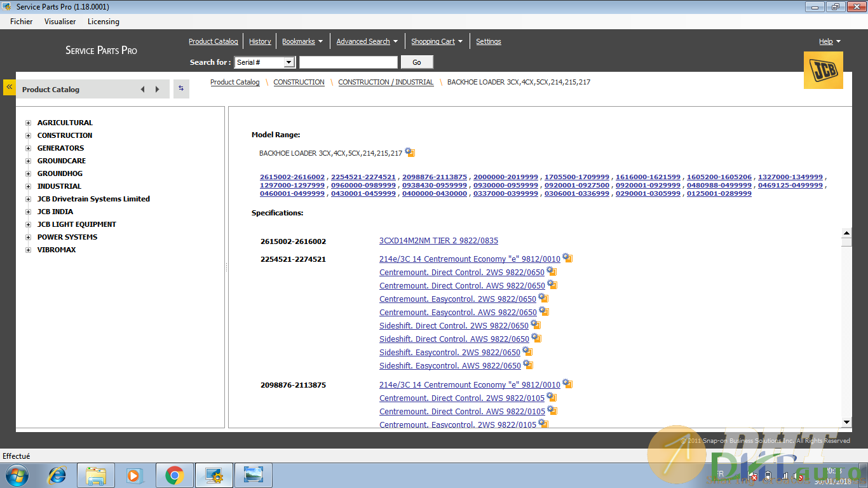The height and width of the screenshot is (488, 868).
Task: Click the Windows Start button
Action: pos(17,475)
